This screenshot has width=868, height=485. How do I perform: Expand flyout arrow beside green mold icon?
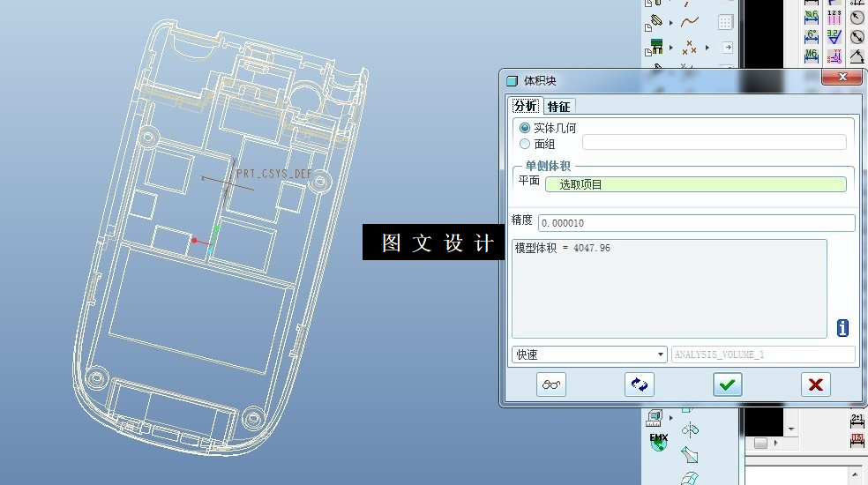pos(671,48)
